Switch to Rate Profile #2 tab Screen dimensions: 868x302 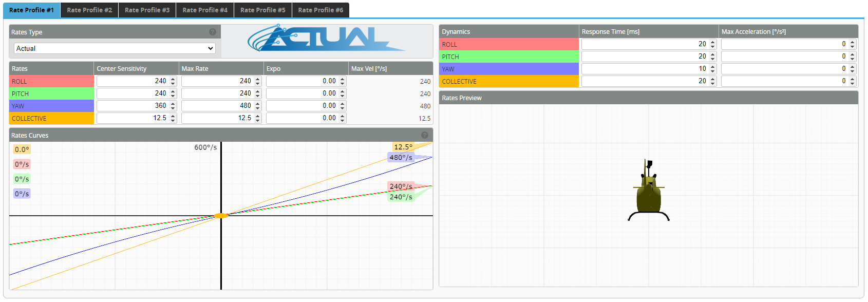89,10
